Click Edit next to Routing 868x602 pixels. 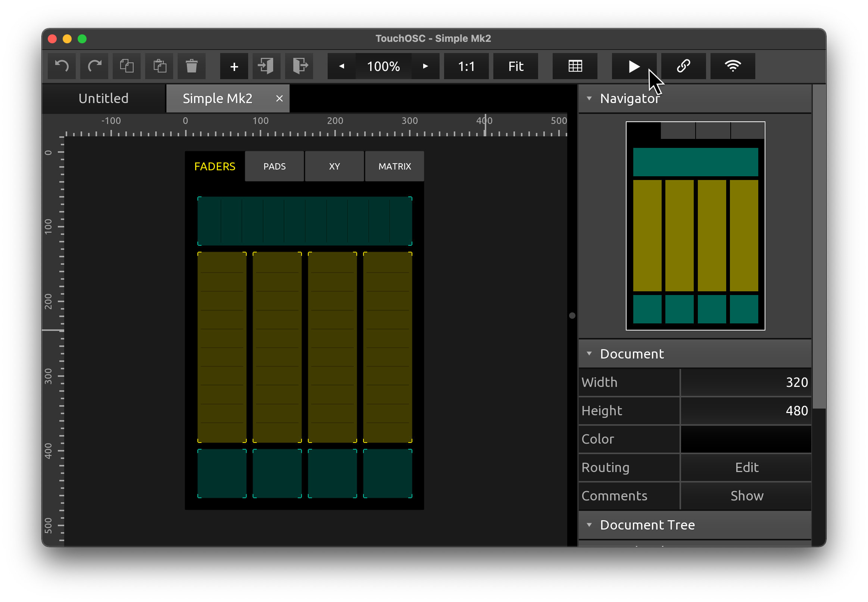click(x=746, y=468)
